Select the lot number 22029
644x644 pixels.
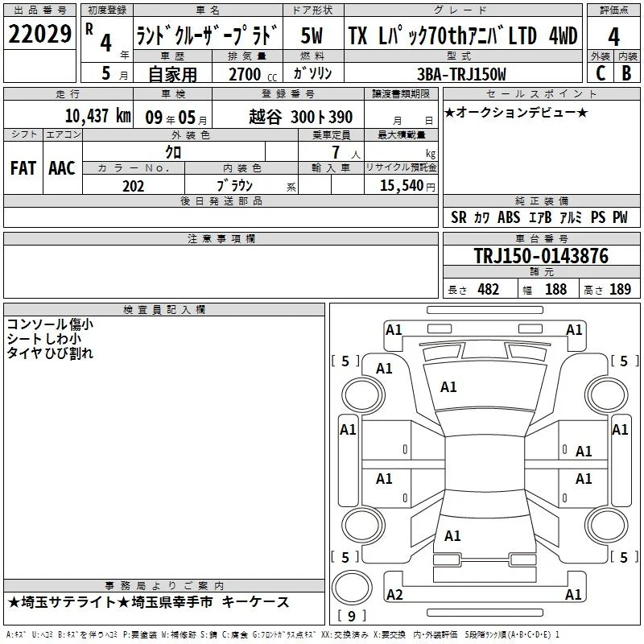pyautogui.click(x=39, y=34)
